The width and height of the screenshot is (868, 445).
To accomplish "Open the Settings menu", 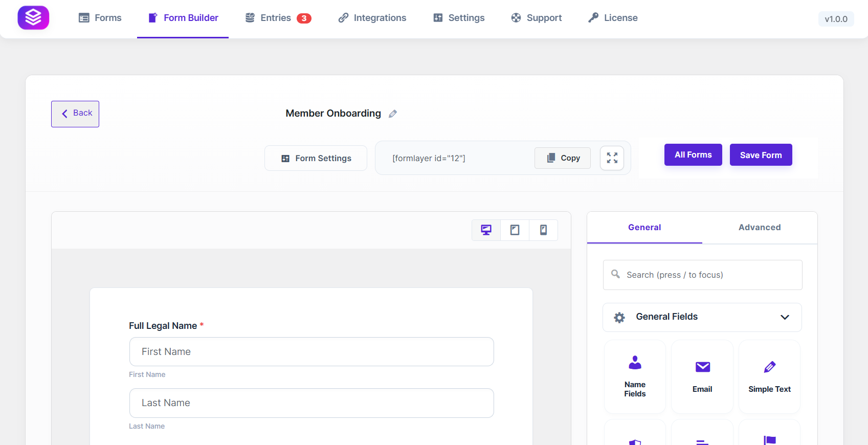I will (459, 18).
